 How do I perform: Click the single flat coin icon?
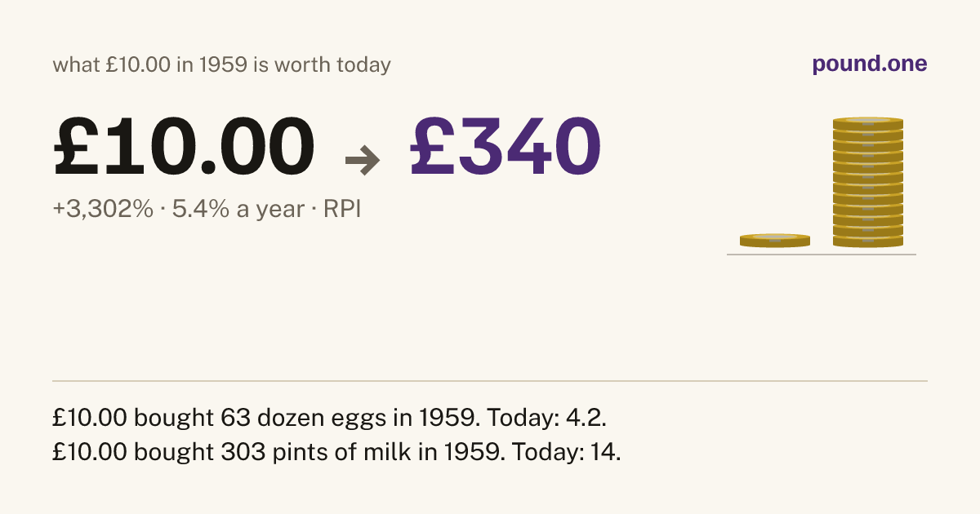(774, 241)
